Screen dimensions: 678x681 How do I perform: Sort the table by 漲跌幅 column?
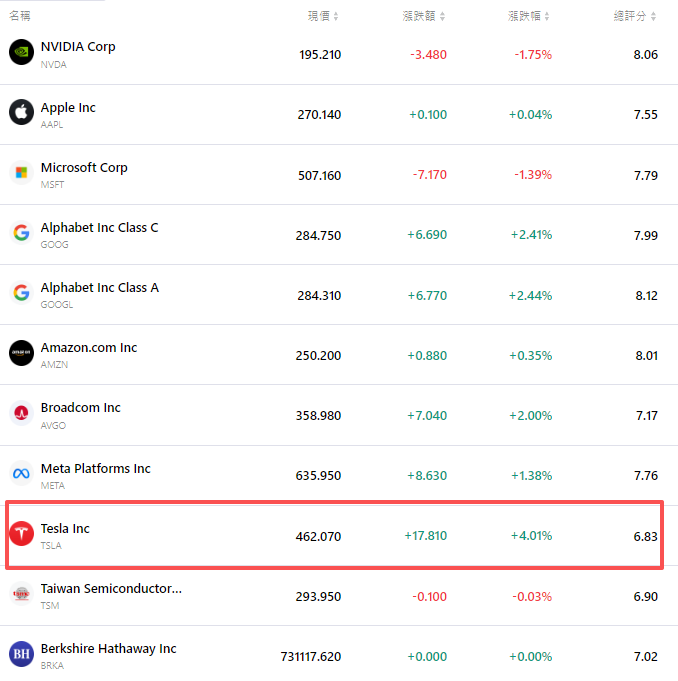531,16
